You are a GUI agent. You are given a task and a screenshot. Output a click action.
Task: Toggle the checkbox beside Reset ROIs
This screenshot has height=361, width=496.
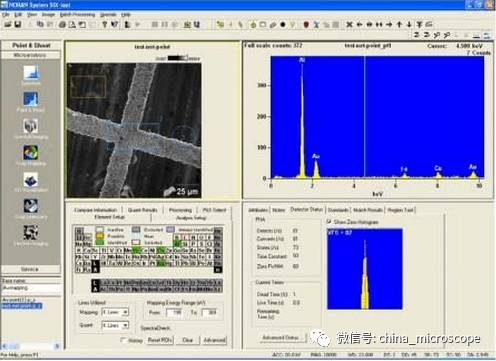tap(124, 340)
